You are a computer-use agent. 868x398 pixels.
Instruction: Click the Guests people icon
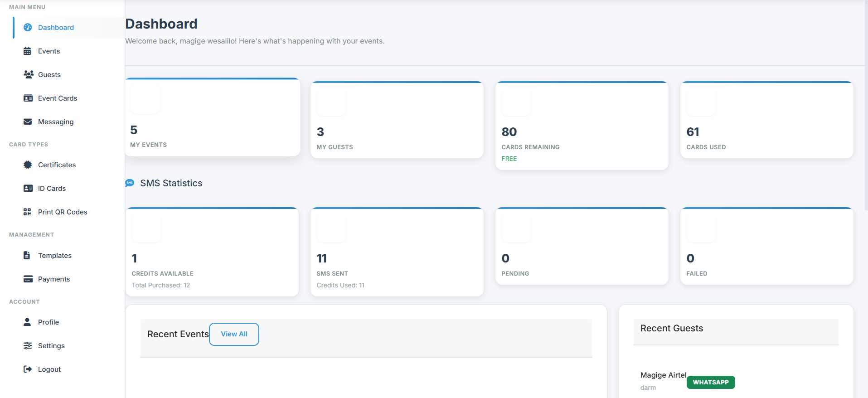tap(29, 74)
